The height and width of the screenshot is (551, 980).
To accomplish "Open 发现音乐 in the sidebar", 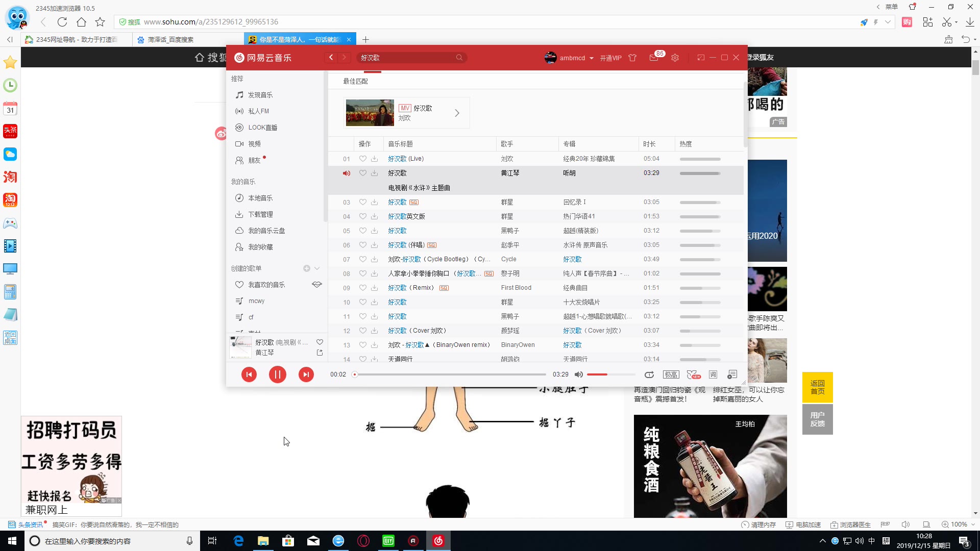I will [260, 95].
